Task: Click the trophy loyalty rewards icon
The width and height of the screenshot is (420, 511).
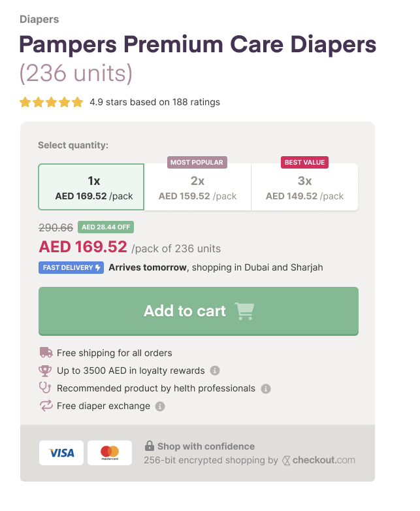Action: tap(45, 371)
